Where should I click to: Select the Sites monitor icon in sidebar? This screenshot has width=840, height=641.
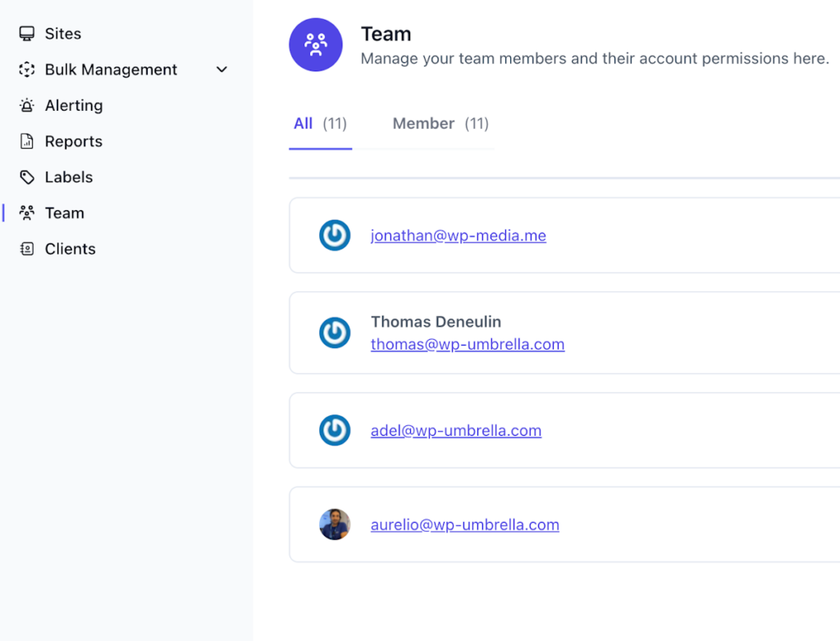(x=26, y=33)
